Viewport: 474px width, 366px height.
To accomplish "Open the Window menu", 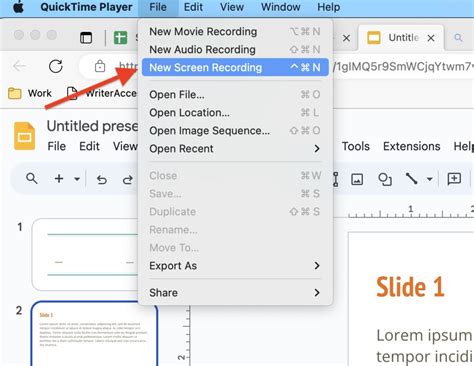I will coord(281,7).
